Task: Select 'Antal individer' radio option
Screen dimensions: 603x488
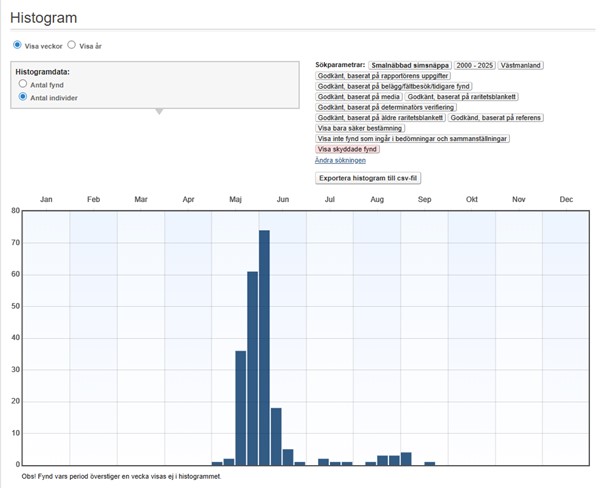Action: tap(23, 97)
